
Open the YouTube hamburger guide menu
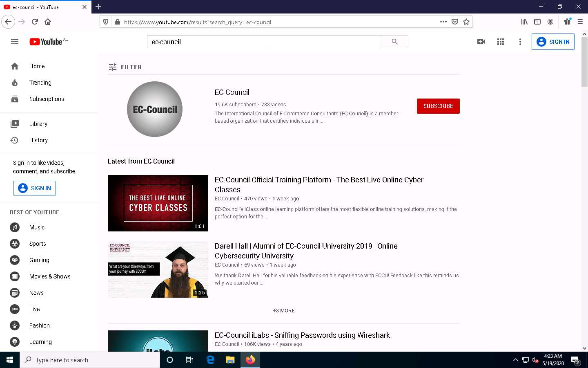click(15, 42)
